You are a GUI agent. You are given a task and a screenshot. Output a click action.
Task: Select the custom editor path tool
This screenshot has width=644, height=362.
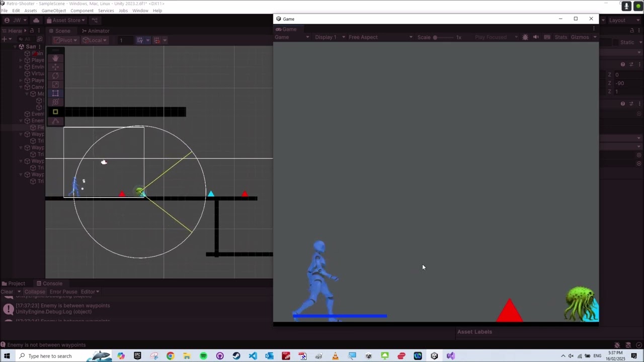tap(55, 121)
